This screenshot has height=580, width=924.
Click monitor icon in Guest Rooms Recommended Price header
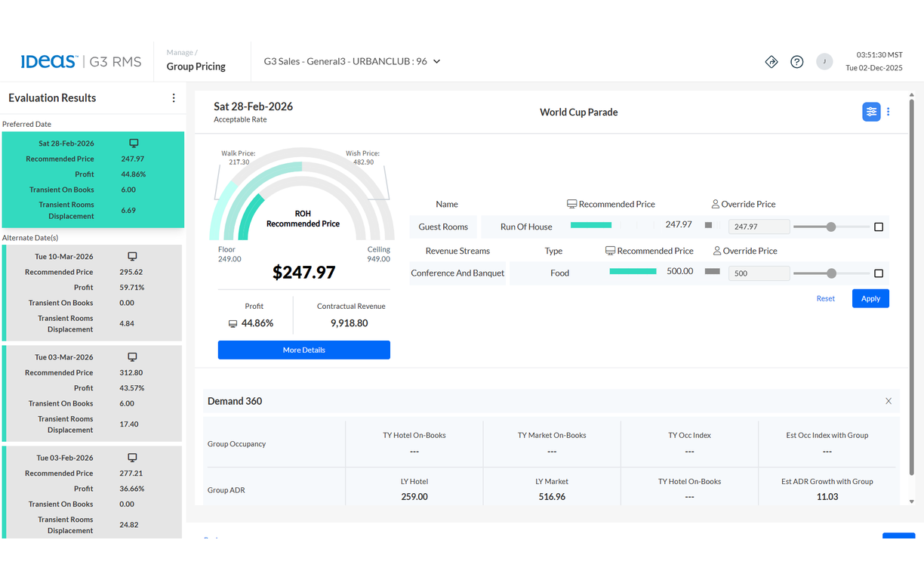pyautogui.click(x=572, y=204)
